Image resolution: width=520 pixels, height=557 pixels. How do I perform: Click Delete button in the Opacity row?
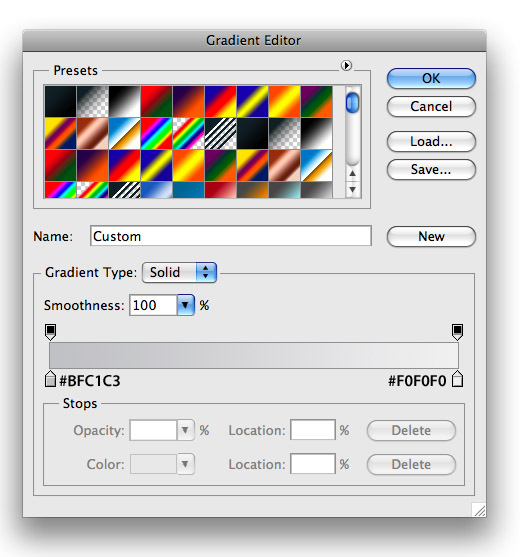(411, 431)
